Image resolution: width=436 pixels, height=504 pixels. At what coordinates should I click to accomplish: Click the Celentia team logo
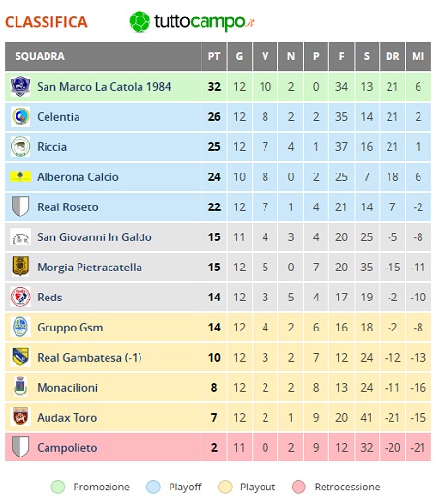tap(20, 116)
